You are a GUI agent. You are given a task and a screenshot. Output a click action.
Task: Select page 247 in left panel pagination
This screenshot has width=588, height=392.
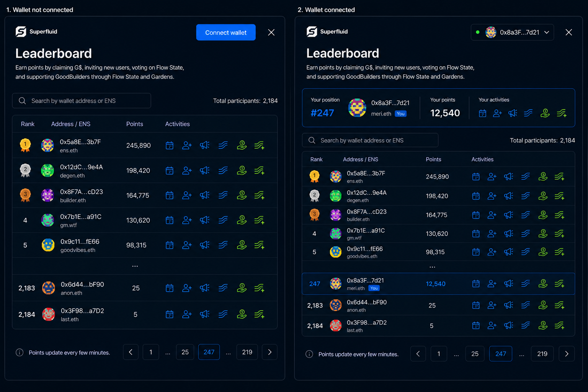tap(209, 352)
